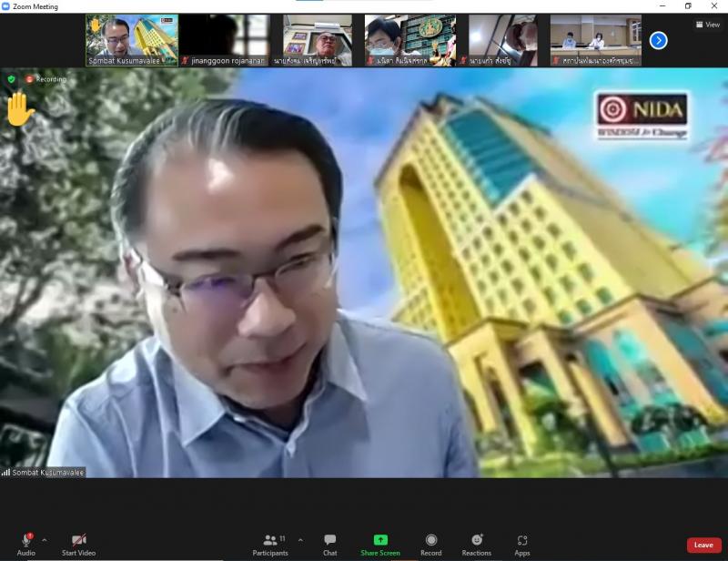Image resolution: width=728 pixels, height=561 pixels.
Task: Start sharing with Share Screen
Action: click(x=380, y=545)
